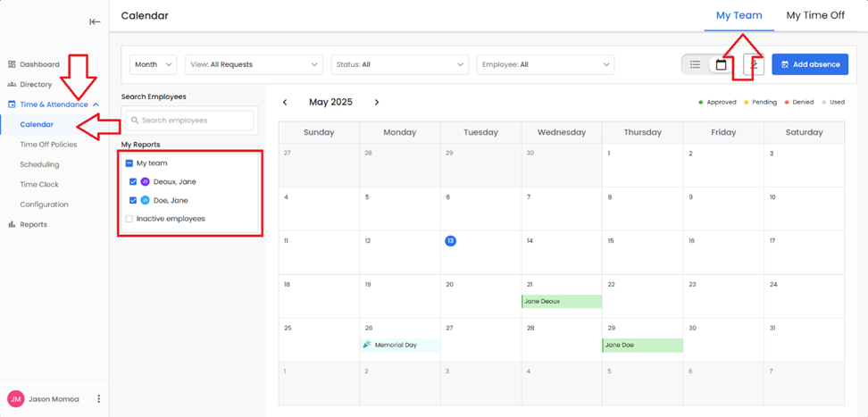Expand the Employee: All dropdown
868x417 pixels.
click(x=545, y=65)
